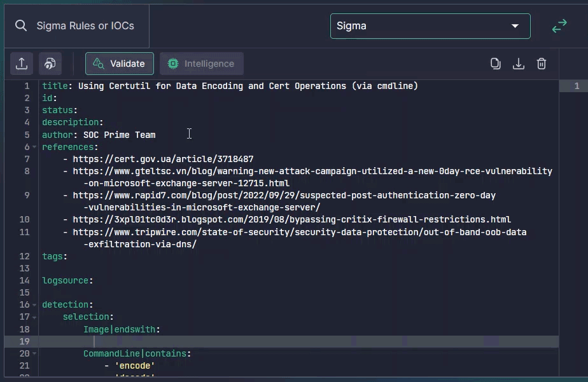Image resolution: width=588 pixels, height=382 pixels.
Task: Collapse the detection block at line 16
Action: [34, 305]
